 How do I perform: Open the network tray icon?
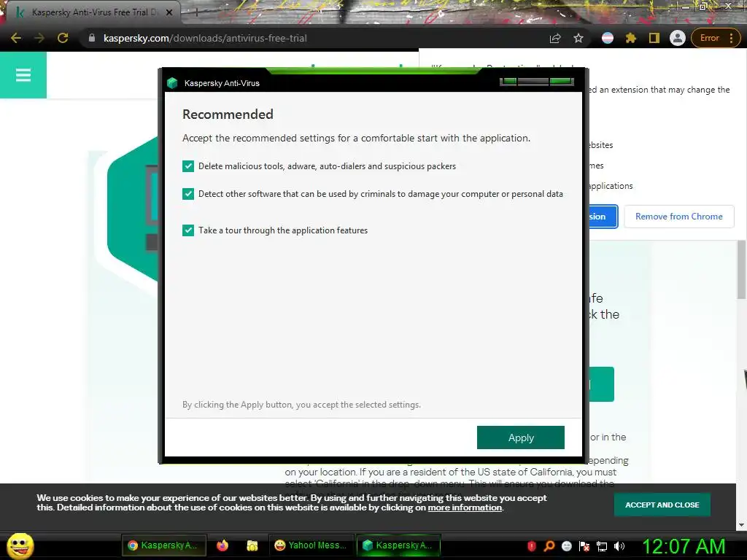pos(602,545)
